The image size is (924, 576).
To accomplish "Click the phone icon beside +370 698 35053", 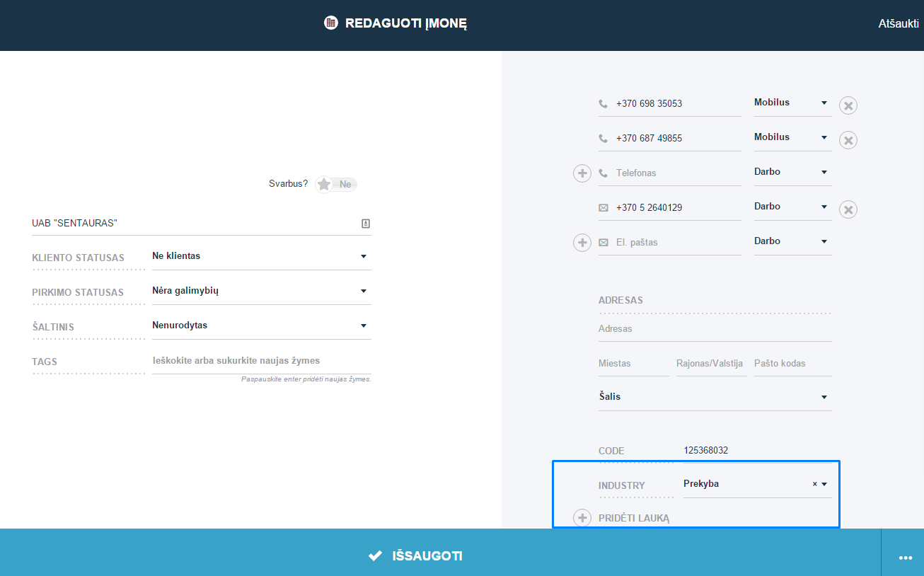I will pyautogui.click(x=604, y=103).
